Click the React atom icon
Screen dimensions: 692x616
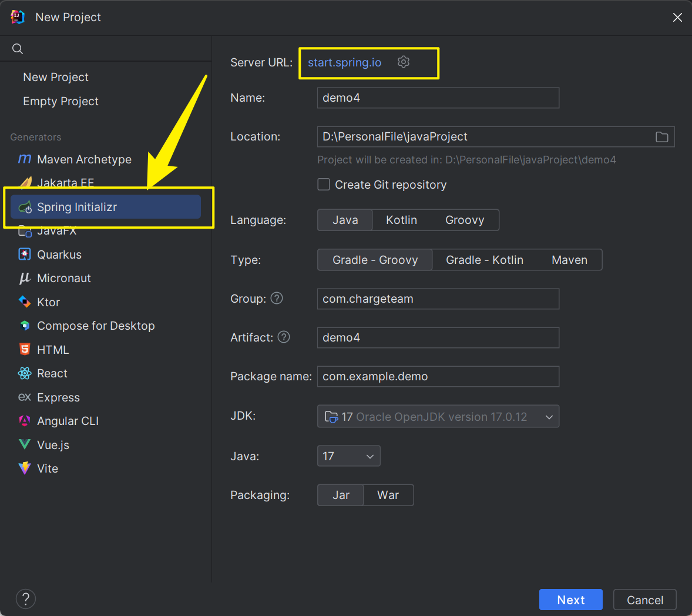[x=25, y=374]
